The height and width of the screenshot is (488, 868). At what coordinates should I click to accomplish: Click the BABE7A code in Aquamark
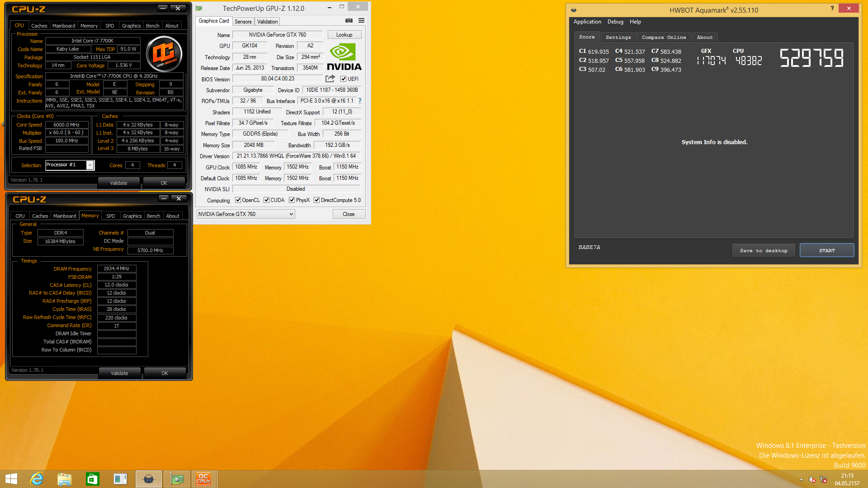(x=589, y=247)
